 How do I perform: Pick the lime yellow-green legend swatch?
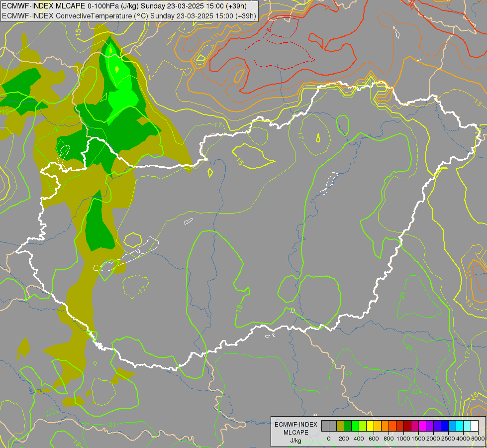pos(363,426)
